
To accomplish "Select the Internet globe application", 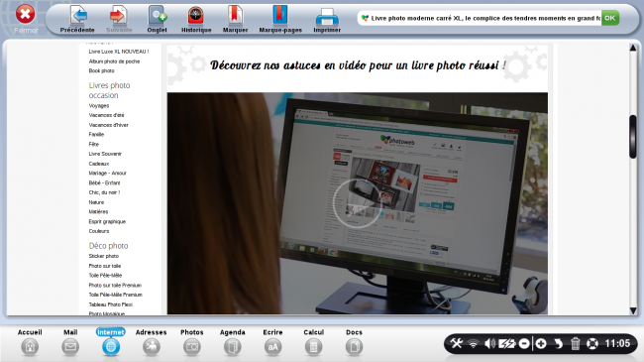I will 111,342.
